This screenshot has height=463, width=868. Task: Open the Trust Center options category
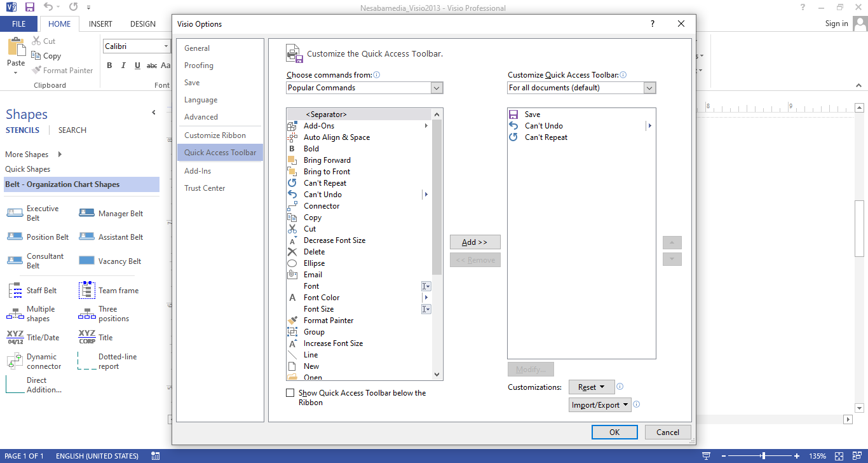coord(205,188)
